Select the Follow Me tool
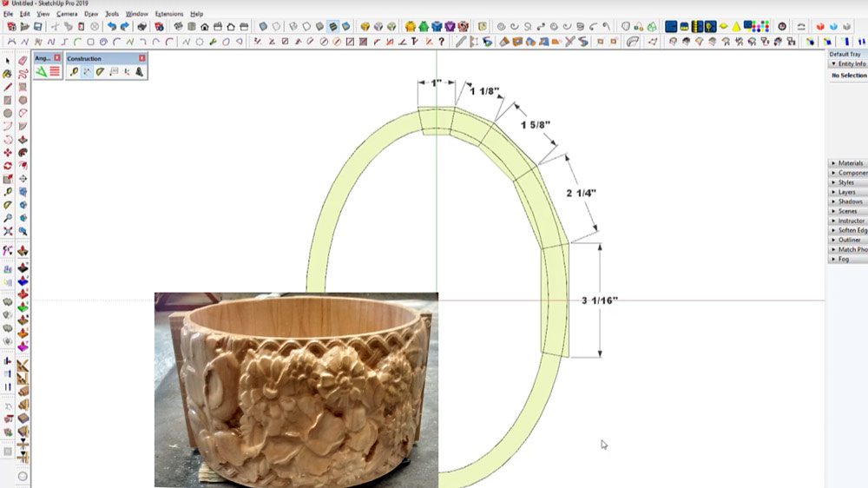The width and height of the screenshot is (868, 488). [x=23, y=152]
